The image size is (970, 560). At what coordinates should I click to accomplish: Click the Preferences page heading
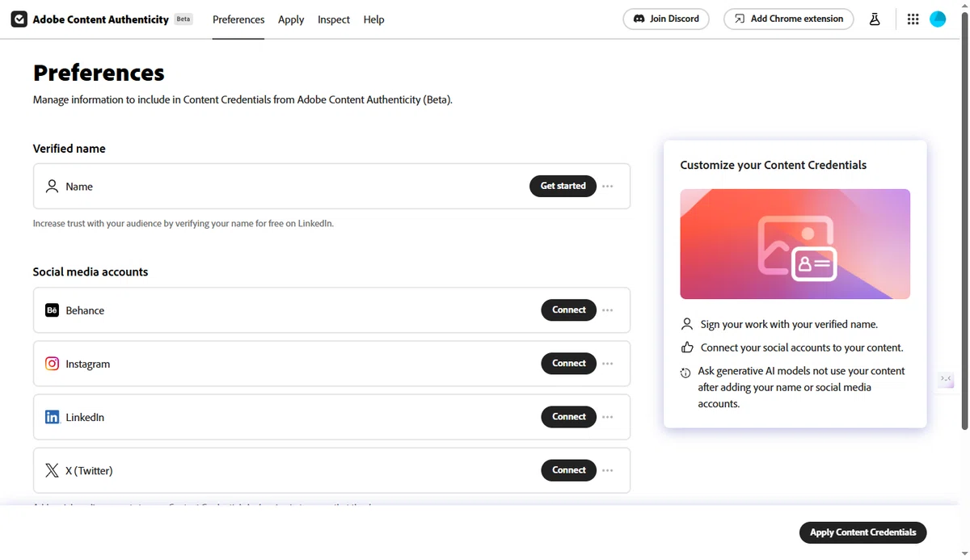[x=99, y=74]
